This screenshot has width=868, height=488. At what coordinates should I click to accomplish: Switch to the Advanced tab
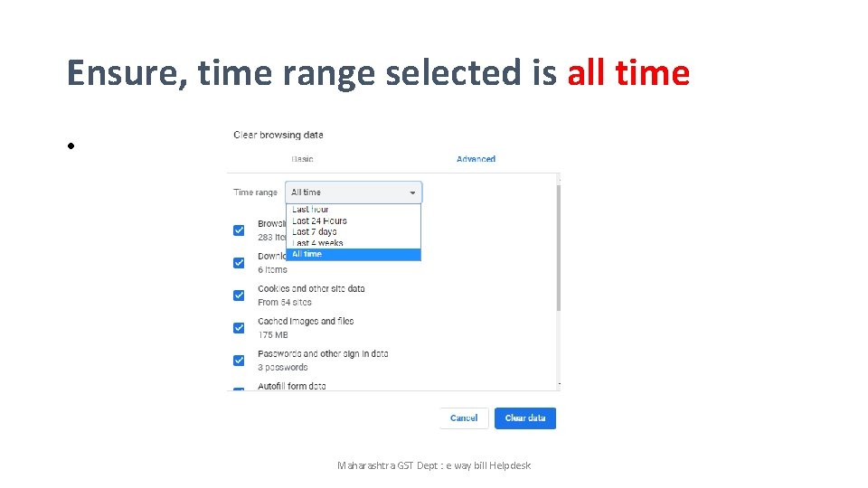(x=476, y=159)
